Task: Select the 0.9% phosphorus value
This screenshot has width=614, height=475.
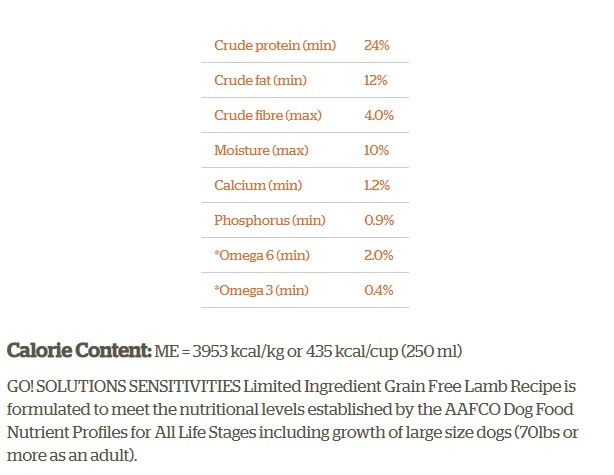Action: click(x=379, y=220)
